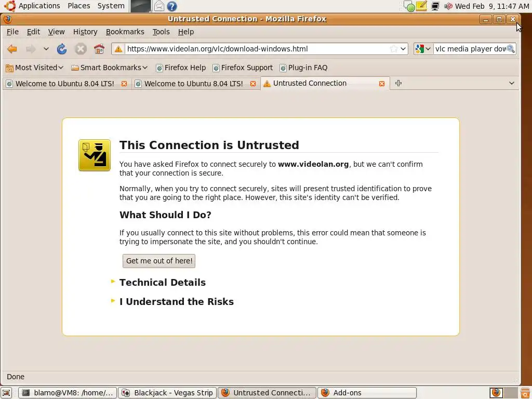Open the list all tabs dropdown

click(x=512, y=83)
